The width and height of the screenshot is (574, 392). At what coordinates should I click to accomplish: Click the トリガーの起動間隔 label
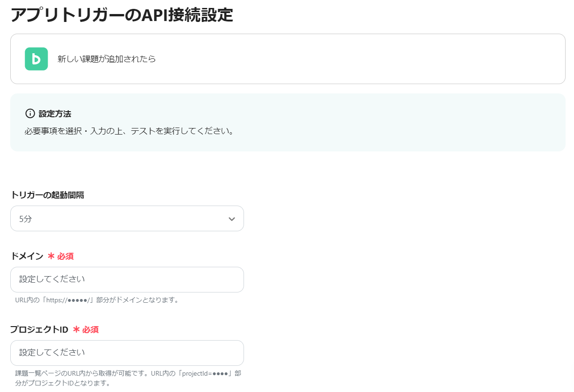(47, 195)
